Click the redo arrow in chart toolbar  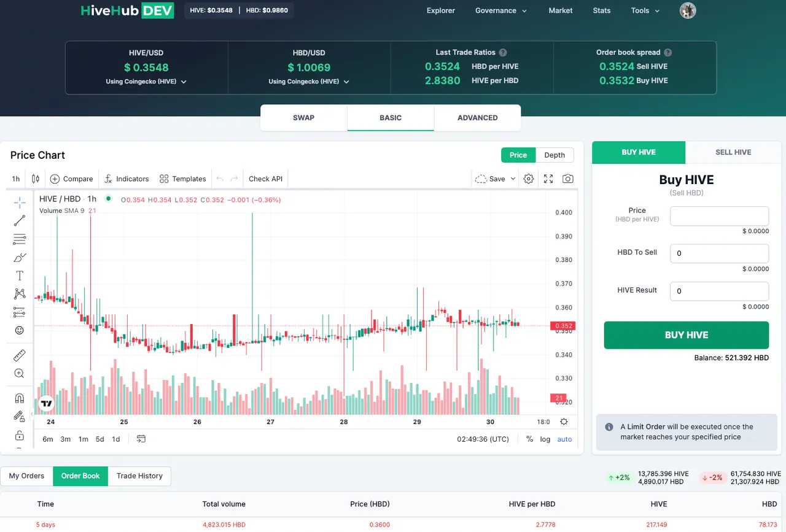tap(234, 179)
